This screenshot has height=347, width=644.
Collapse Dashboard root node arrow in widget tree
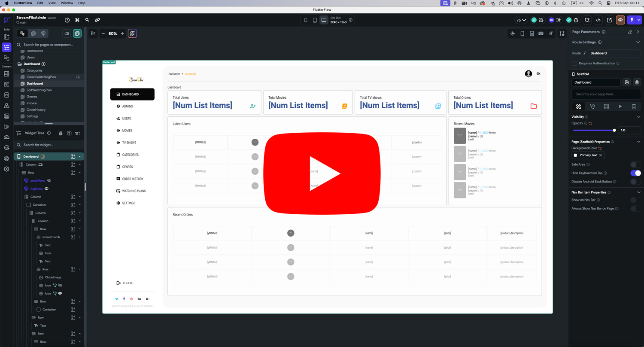[80, 157]
